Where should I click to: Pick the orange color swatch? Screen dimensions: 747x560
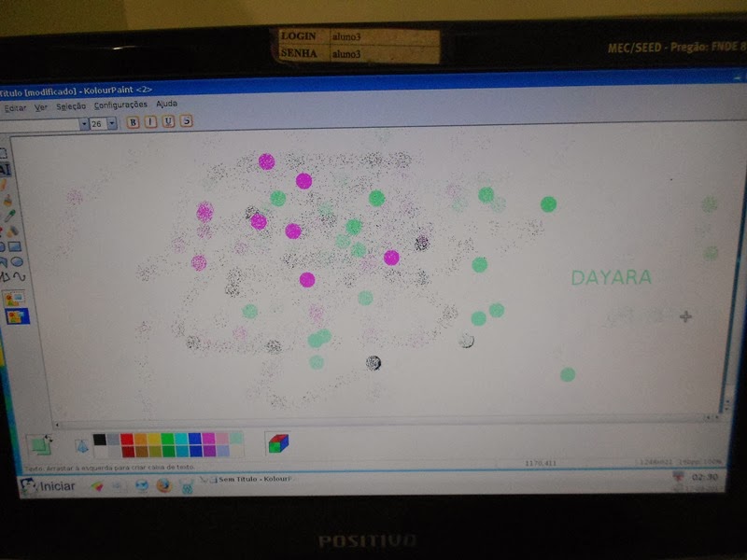pos(141,439)
